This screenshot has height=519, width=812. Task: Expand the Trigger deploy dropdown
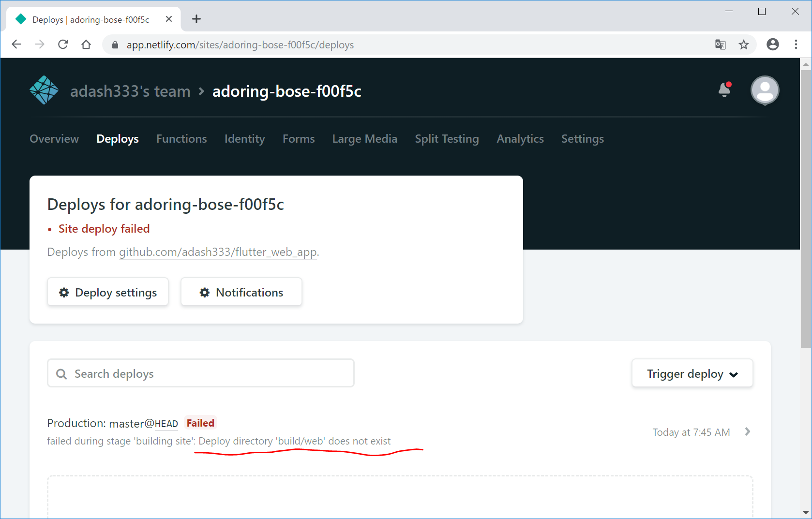point(692,374)
